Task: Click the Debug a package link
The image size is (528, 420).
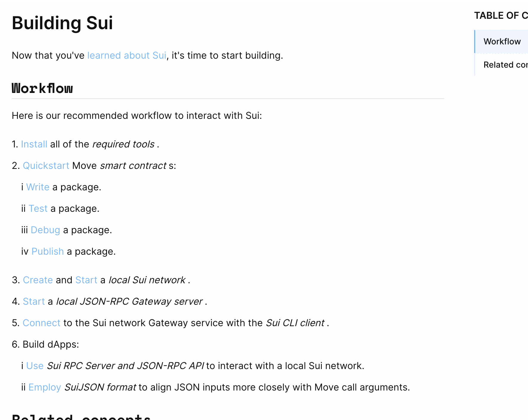Action: (45, 230)
